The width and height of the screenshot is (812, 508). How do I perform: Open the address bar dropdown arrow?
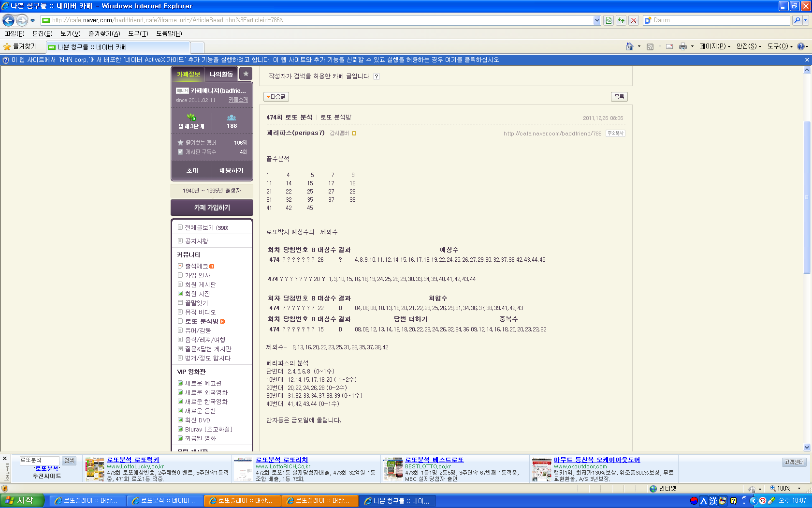597,20
